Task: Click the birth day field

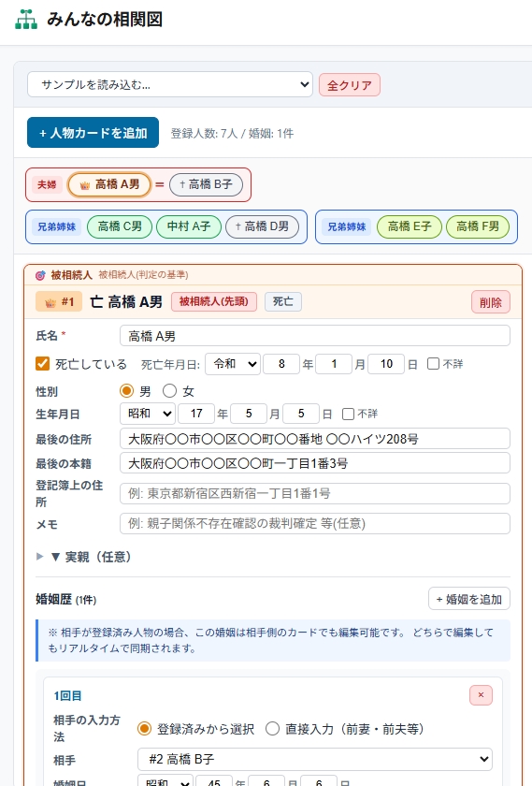Action: 300,414
